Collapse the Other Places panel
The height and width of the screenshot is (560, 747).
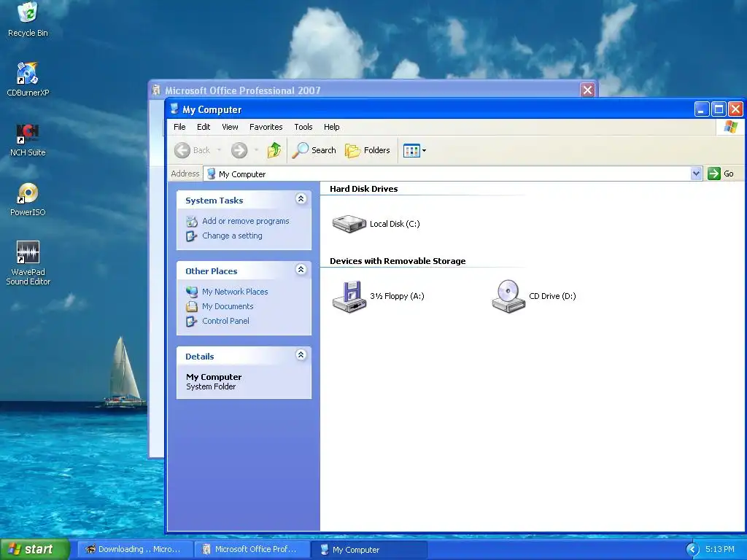tap(301, 270)
